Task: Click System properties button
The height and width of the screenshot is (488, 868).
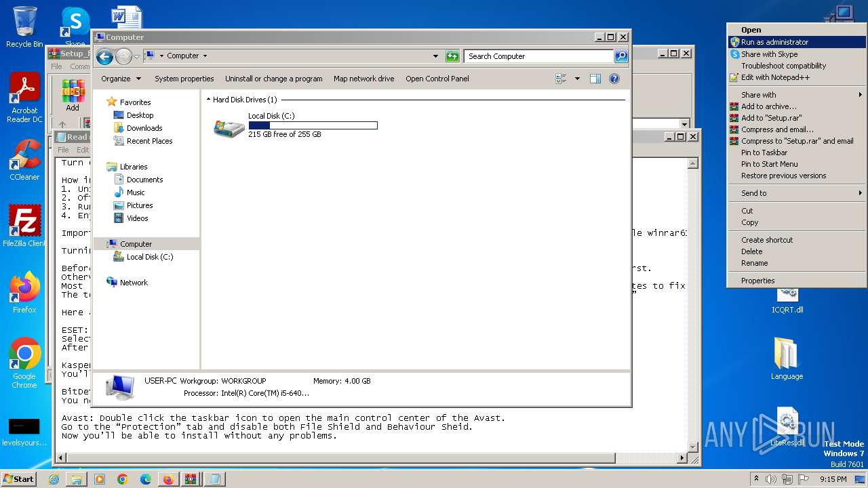Action: pos(184,79)
